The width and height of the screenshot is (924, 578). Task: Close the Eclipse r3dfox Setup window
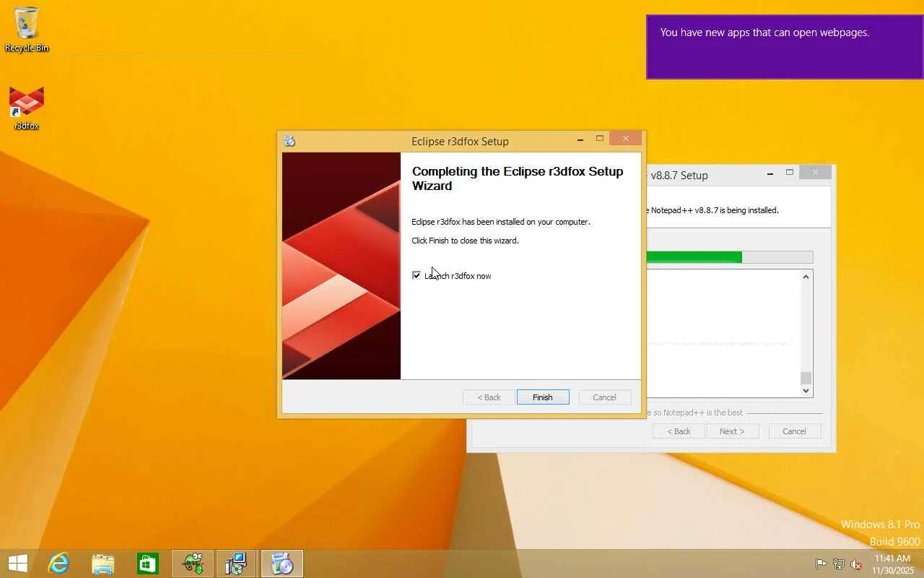[x=625, y=139]
